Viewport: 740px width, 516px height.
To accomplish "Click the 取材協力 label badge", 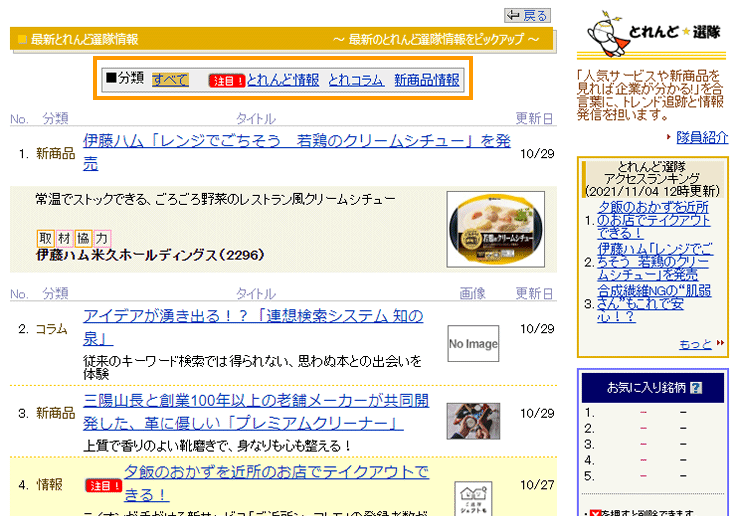I will 74,238.
